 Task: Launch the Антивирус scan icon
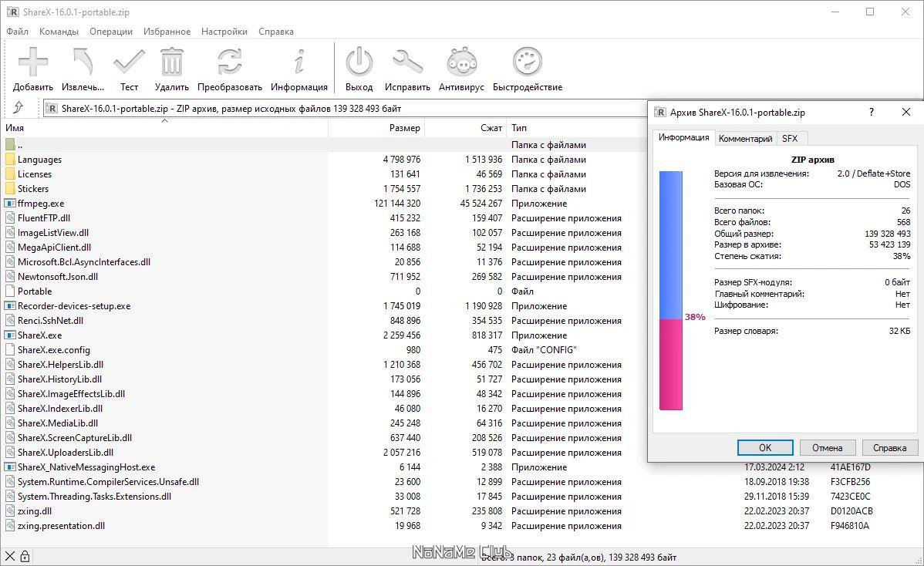coord(461,62)
